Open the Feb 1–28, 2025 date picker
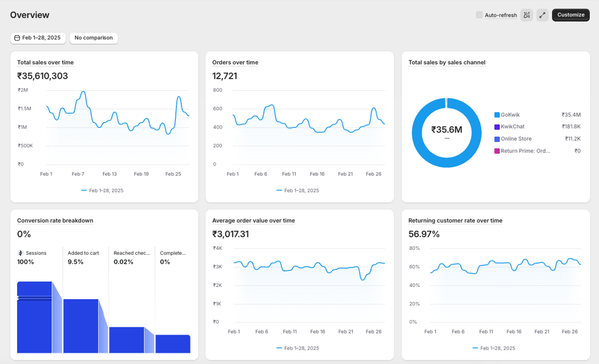Screen dimensions: 599x364 pyautogui.click(x=38, y=38)
